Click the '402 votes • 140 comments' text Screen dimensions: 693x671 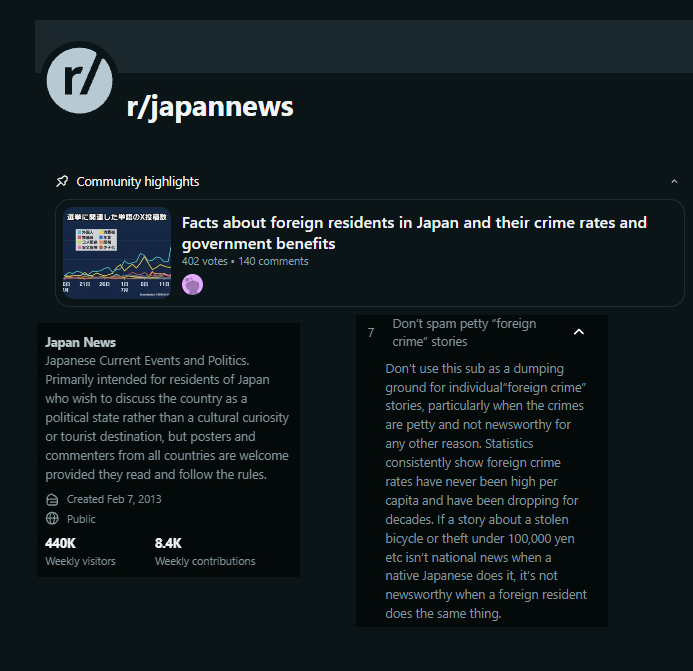pyautogui.click(x=245, y=261)
